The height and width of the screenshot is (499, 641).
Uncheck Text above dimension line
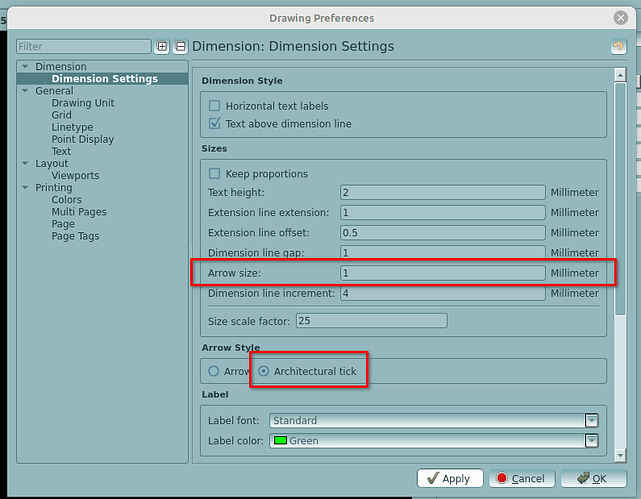coord(214,124)
